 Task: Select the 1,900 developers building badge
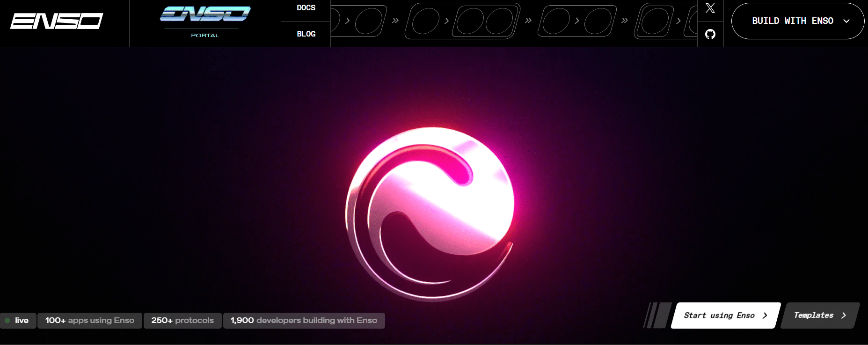tap(304, 321)
